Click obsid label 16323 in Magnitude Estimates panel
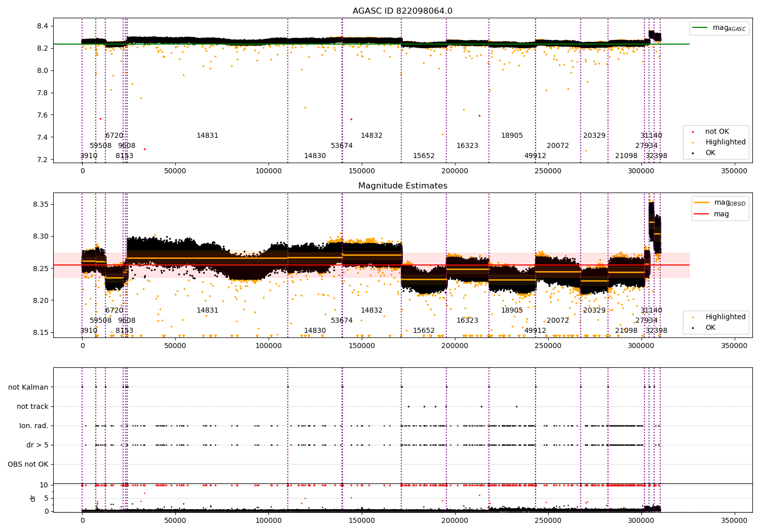 [x=468, y=321]
